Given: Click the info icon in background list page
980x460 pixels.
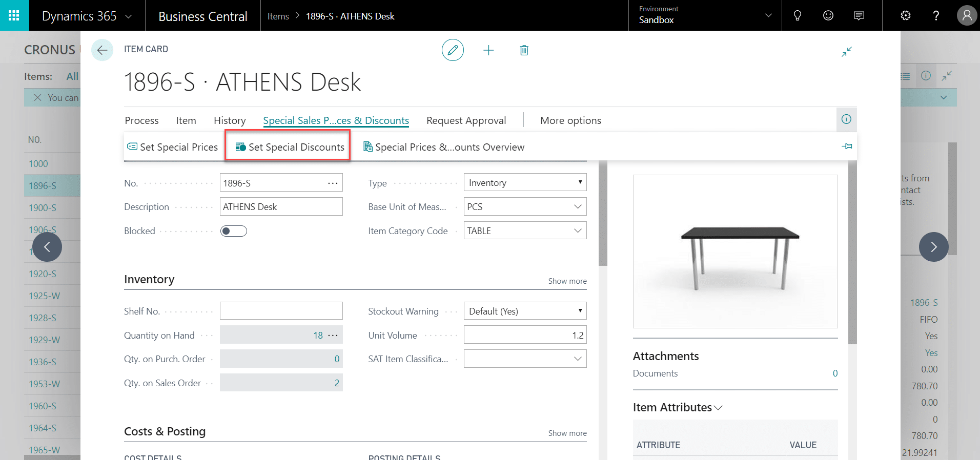Looking at the screenshot, I should tap(926, 76).
